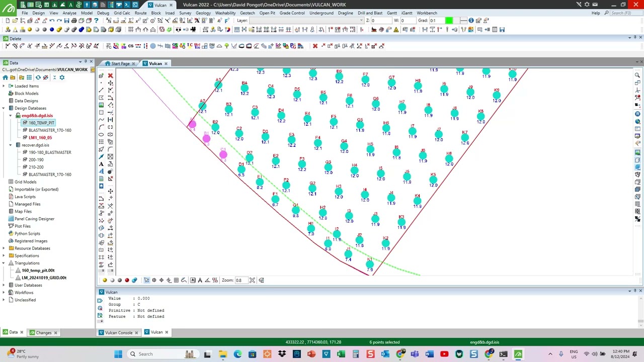Screen dimensions: 644x362
Task: Expand the User Databases tree node
Action: click(4, 285)
